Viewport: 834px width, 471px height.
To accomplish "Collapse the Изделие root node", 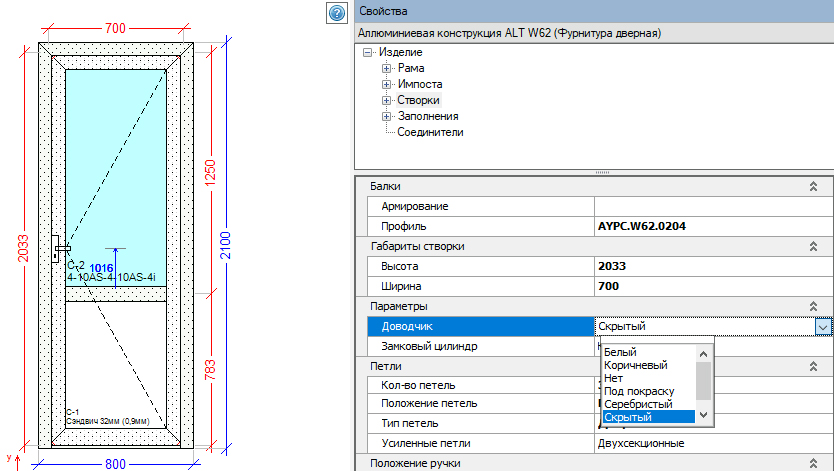I will tap(368, 52).
